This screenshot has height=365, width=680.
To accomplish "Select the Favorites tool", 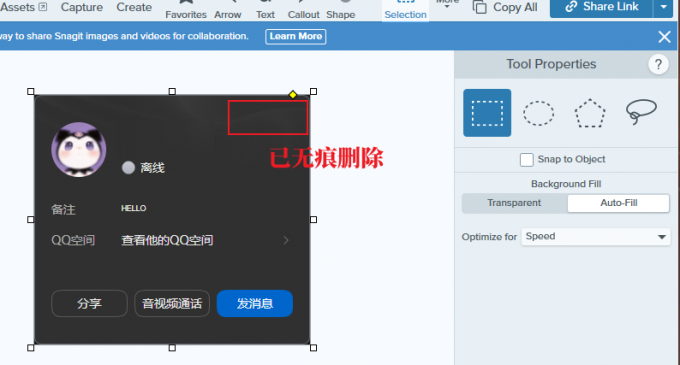I will coord(186,10).
